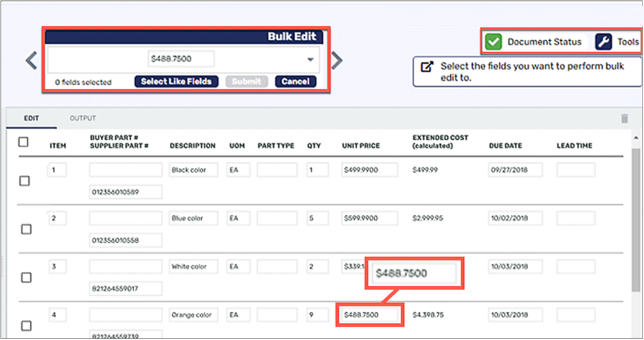Click the right arrow beside Bulk Edit
The width and height of the screenshot is (644, 340).
coord(337,60)
